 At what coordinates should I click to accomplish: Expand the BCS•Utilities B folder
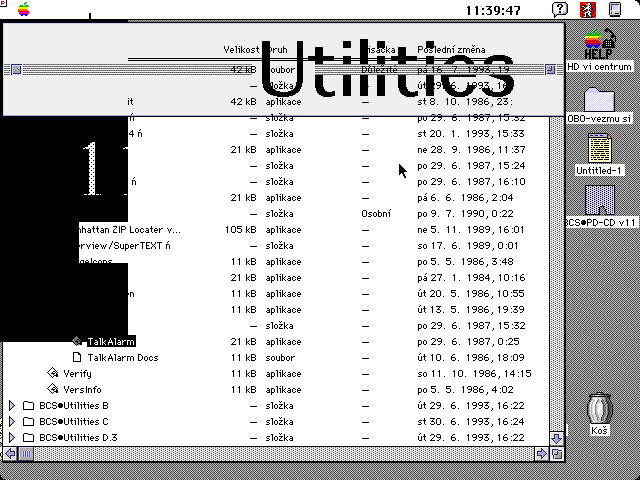[x=12, y=405]
